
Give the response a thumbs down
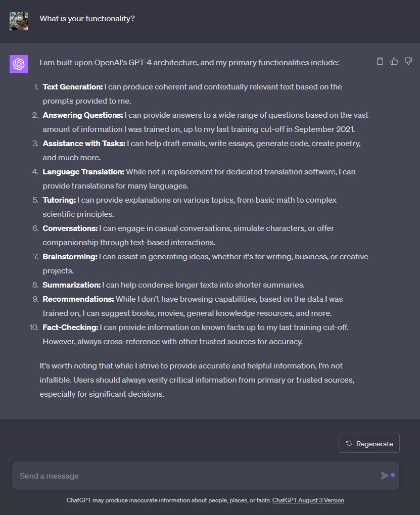tap(408, 62)
